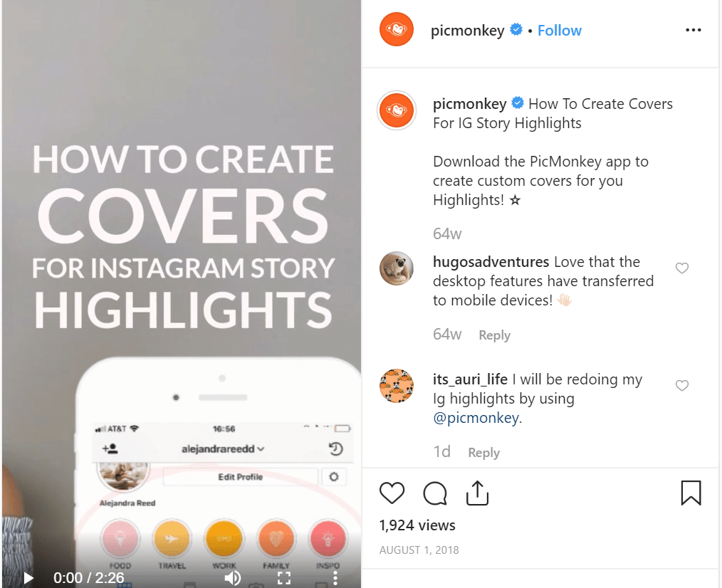Open the three-dot post options menu
The image size is (722, 588).
[x=693, y=30]
